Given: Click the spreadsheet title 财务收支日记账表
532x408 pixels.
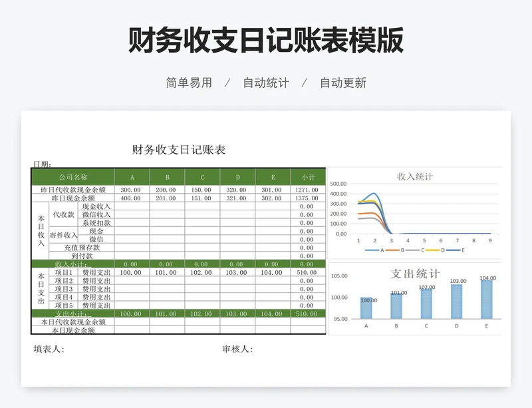Looking at the screenshot, I should (x=179, y=150).
